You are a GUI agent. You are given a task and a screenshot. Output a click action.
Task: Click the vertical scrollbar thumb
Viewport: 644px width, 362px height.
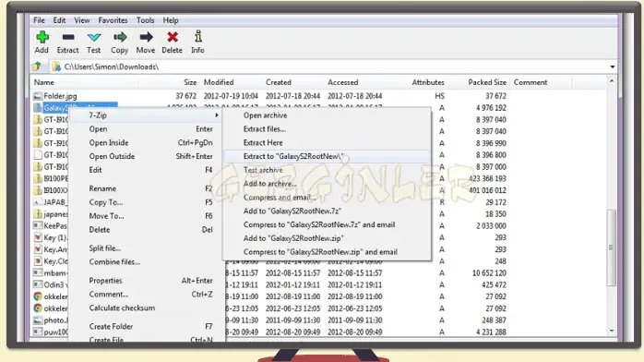coord(612,247)
